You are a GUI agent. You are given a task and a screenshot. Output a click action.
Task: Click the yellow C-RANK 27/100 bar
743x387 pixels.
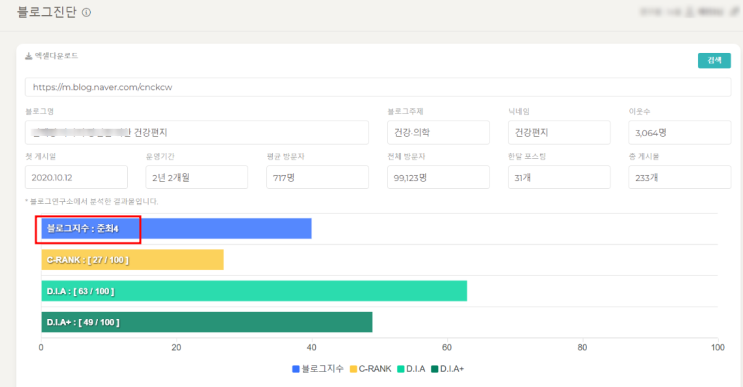tap(132, 260)
